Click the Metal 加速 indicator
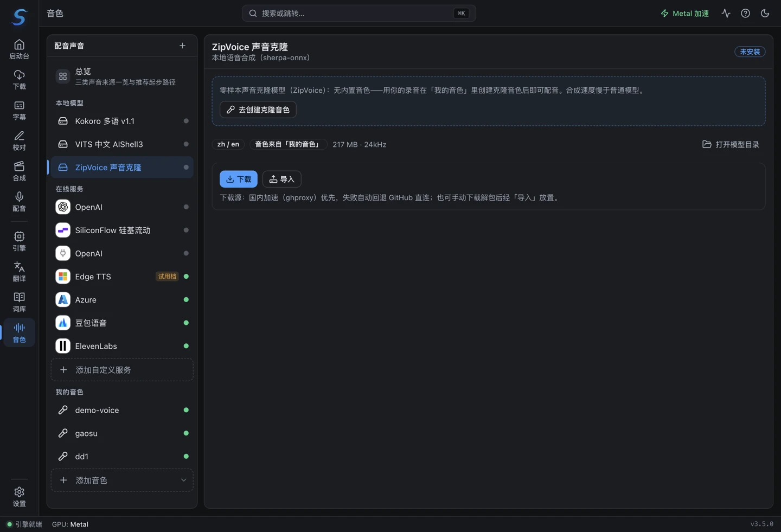Image resolution: width=781 pixels, height=532 pixels. pyautogui.click(x=684, y=14)
